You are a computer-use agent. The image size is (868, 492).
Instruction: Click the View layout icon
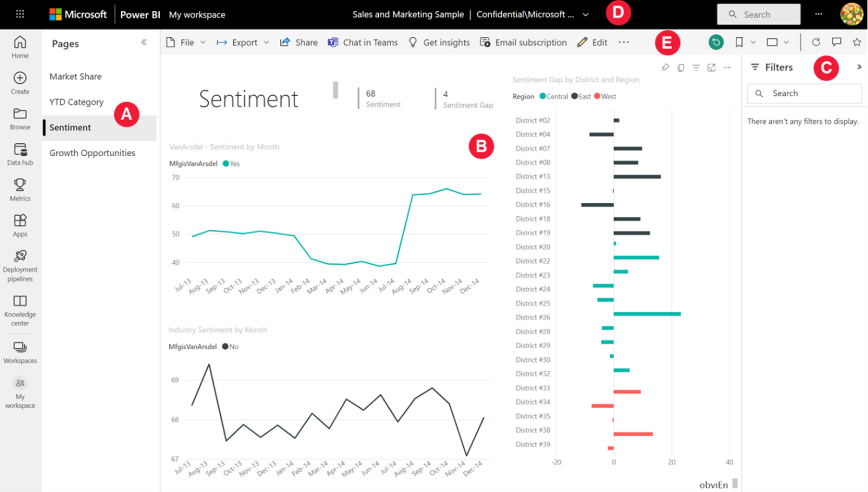click(772, 42)
